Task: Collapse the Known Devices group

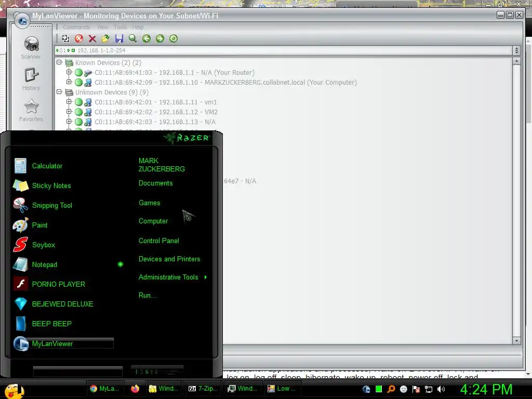Action: [x=59, y=62]
